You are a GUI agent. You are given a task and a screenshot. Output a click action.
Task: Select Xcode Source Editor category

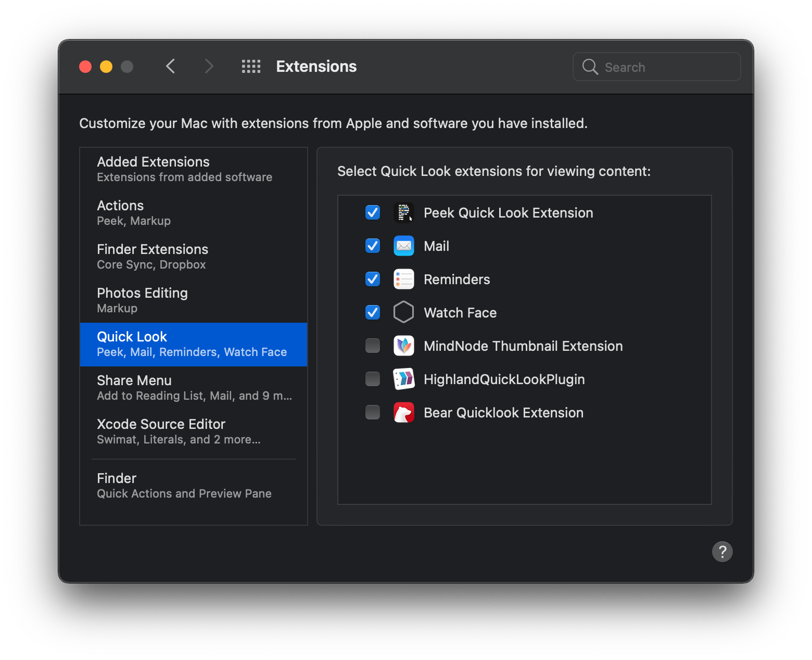[x=194, y=431]
